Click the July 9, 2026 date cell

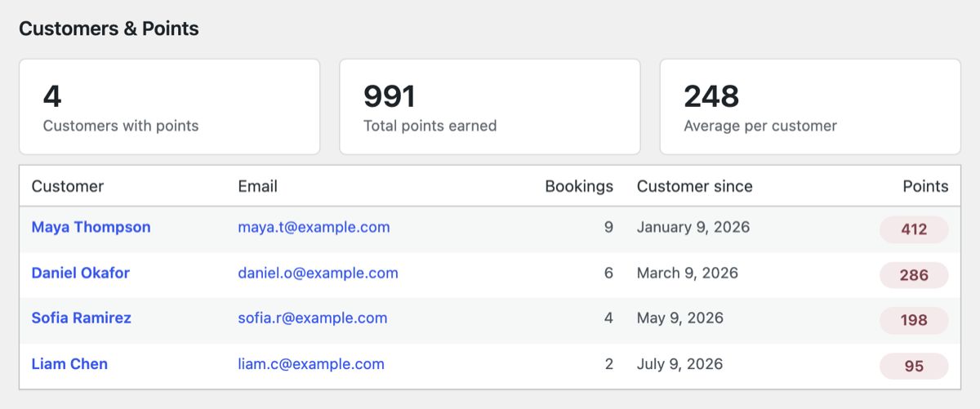pyautogui.click(x=680, y=364)
